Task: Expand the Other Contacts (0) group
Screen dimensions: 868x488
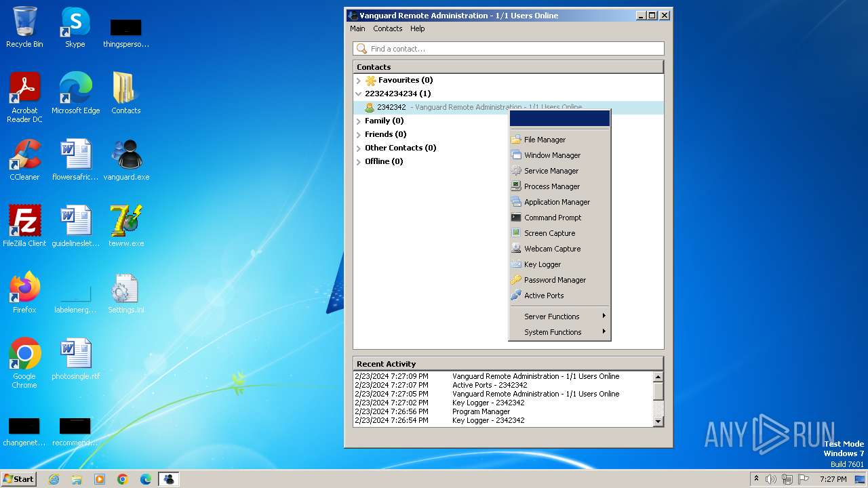Action: coord(359,148)
